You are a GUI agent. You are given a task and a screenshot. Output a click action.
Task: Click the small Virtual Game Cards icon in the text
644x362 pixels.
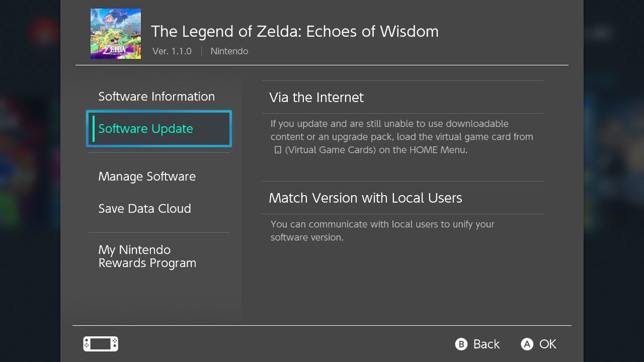(x=278, y=150)
